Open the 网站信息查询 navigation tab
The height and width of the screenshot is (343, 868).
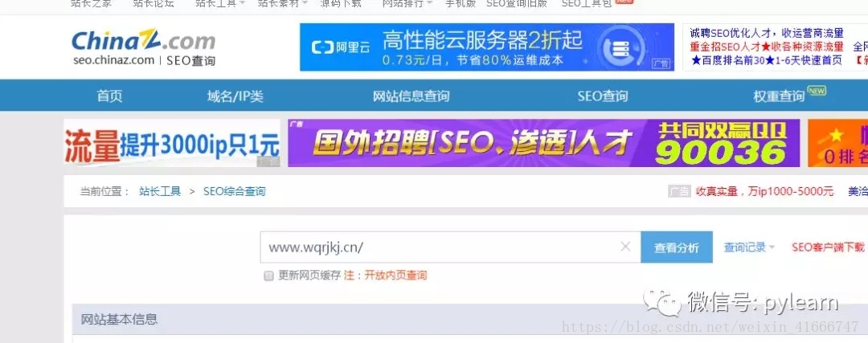tap(411, 96)
